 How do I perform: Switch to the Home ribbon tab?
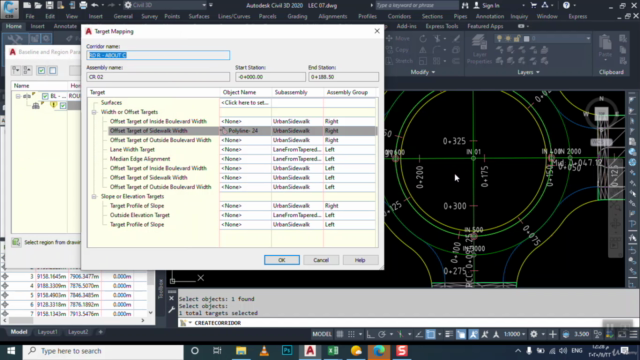[x=13, y=26]
